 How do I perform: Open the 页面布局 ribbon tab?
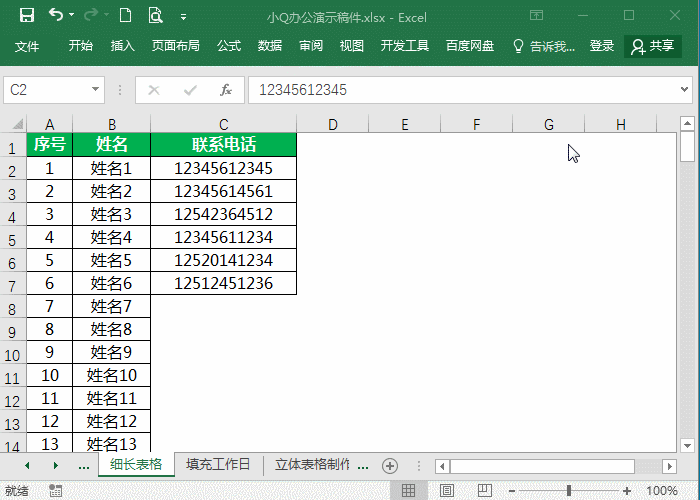pos(175,46)
